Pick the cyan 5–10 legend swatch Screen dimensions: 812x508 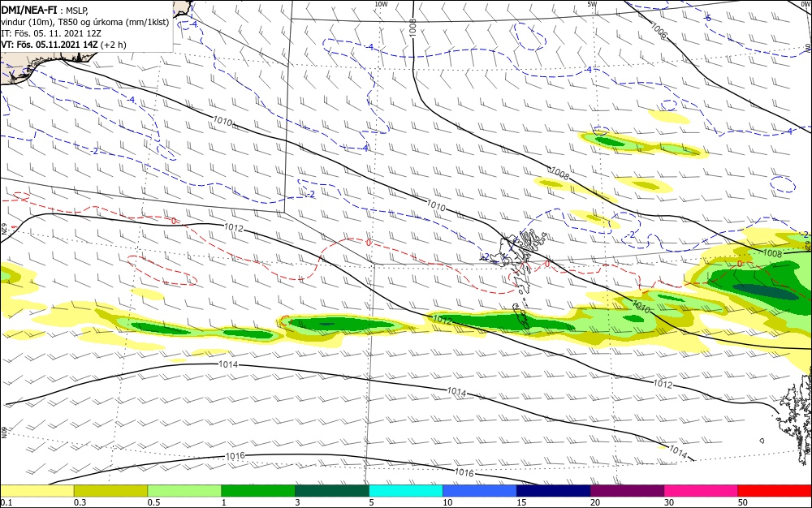(x=406, y=491)
